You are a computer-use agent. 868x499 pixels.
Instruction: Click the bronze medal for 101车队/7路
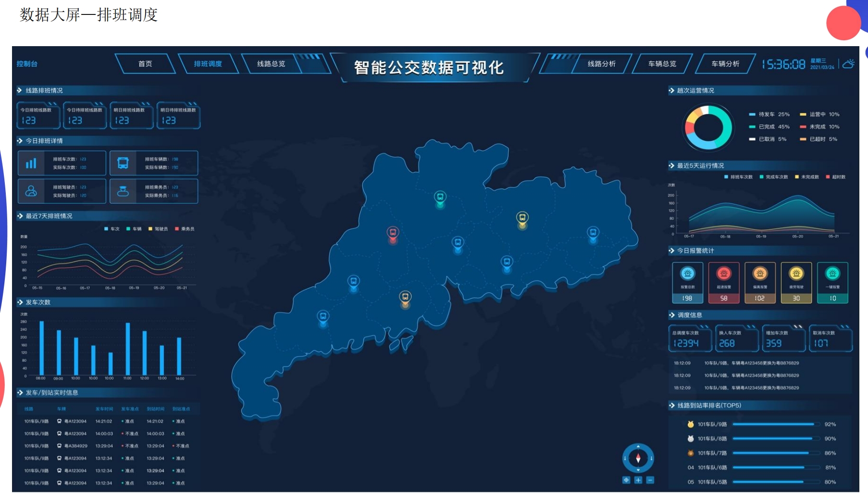point(691,453)
